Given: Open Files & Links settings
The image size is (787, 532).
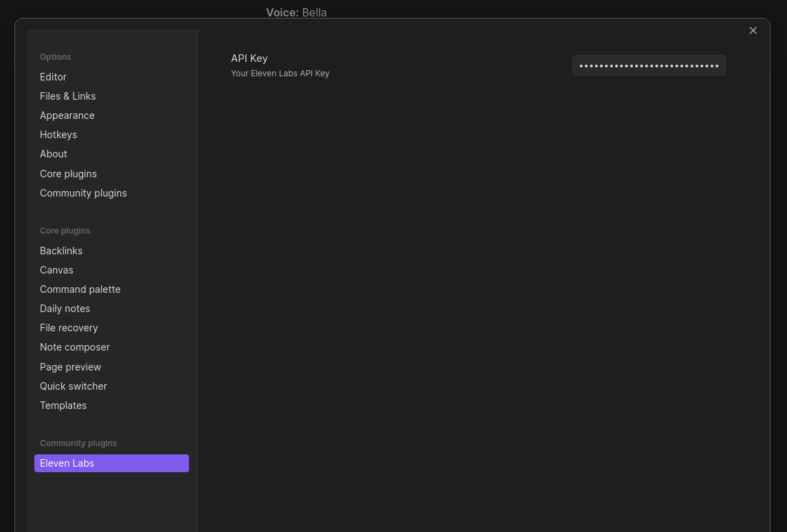Looking at the screenshot, I should (x=67, y=96).
